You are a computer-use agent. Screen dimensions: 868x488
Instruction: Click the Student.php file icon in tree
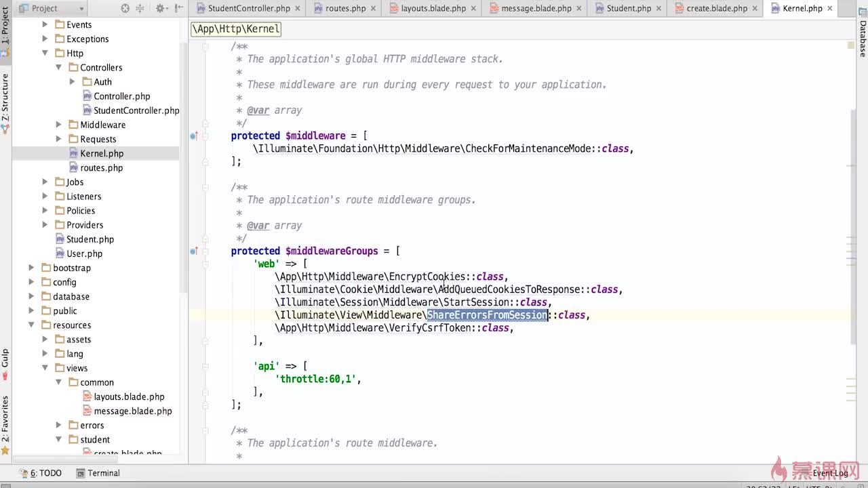click(60, 239)
